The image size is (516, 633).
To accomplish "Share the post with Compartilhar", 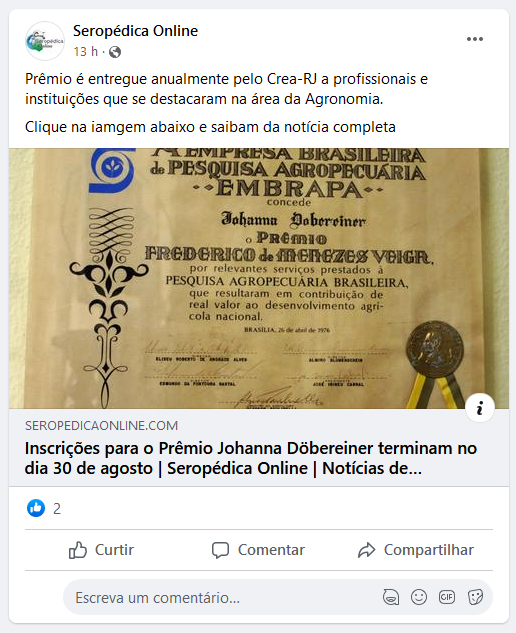I will tap(416, 550).
